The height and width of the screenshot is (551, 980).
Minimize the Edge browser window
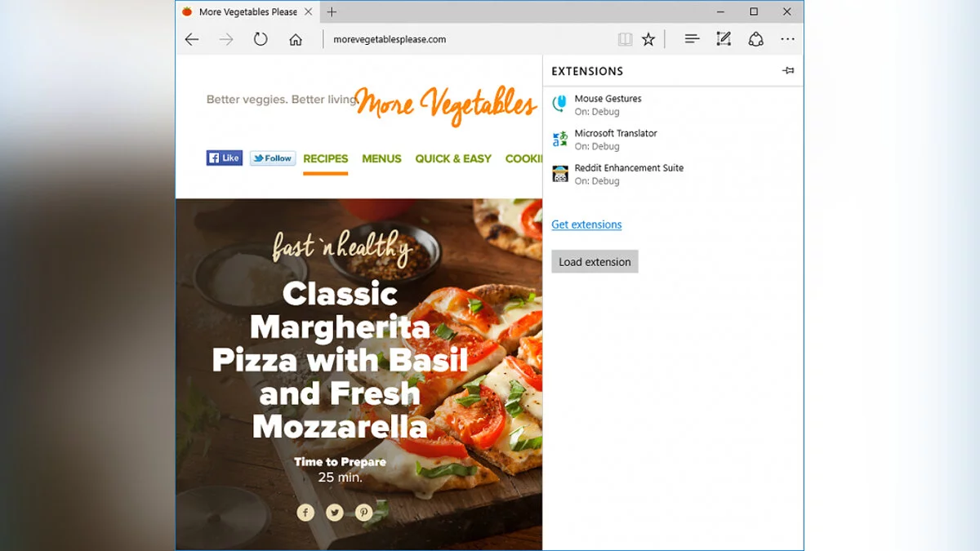[721, 11]
